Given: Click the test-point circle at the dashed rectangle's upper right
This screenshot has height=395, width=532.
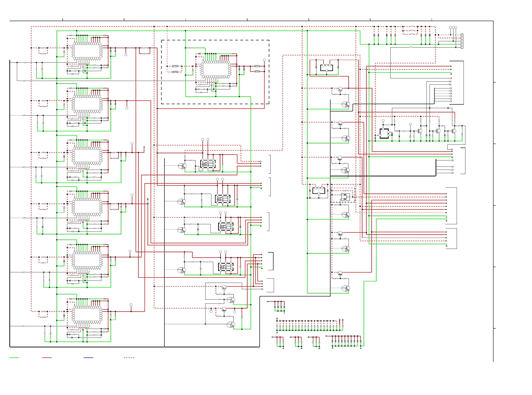Looking at the screenshot, I should click(x=264, y=60).
